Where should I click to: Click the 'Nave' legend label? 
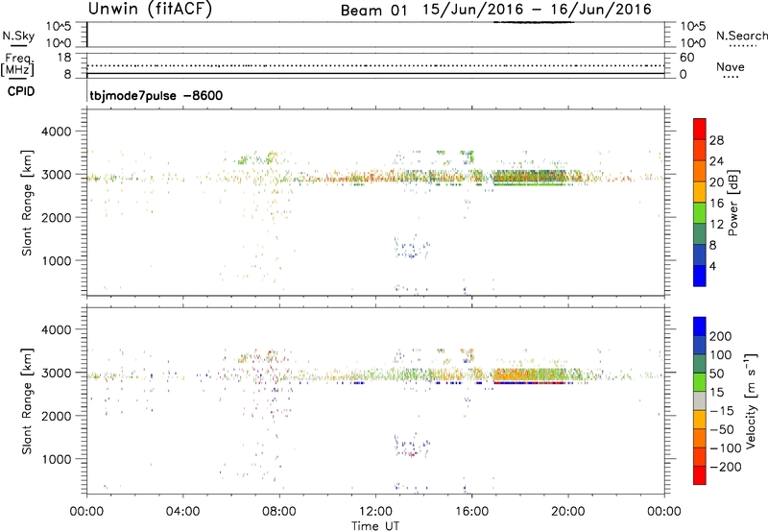point(731,67)
